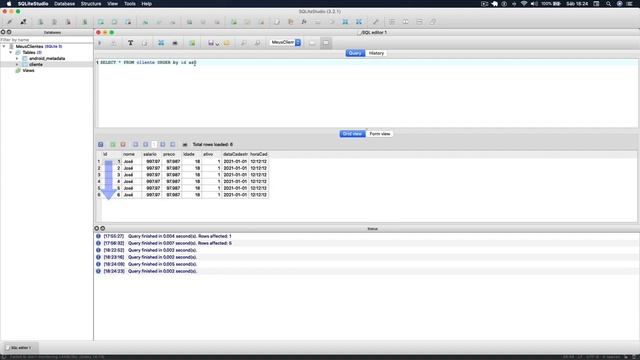Click the open SQL editor toolbar icon
Screen dimensions: 640x360
(277, 22)
